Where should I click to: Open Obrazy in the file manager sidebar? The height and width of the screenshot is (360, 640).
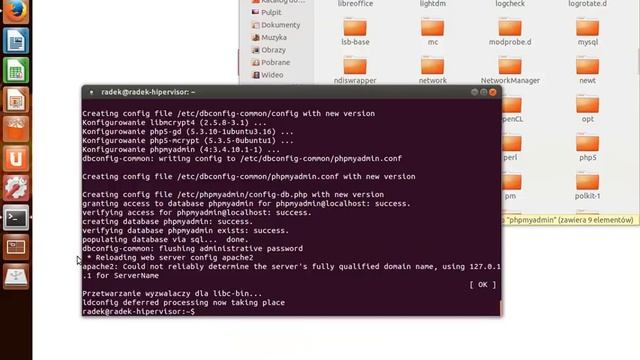coord(269,50)
